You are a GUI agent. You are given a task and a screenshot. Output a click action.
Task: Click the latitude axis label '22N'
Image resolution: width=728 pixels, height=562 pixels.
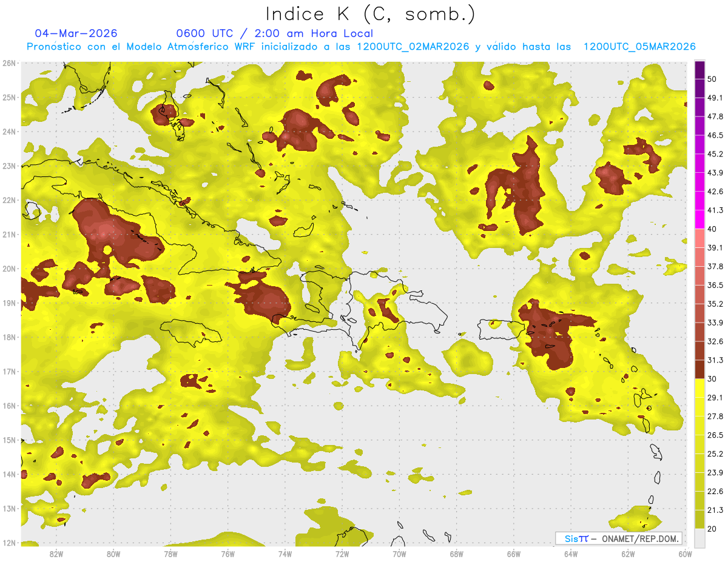[9, 200]
